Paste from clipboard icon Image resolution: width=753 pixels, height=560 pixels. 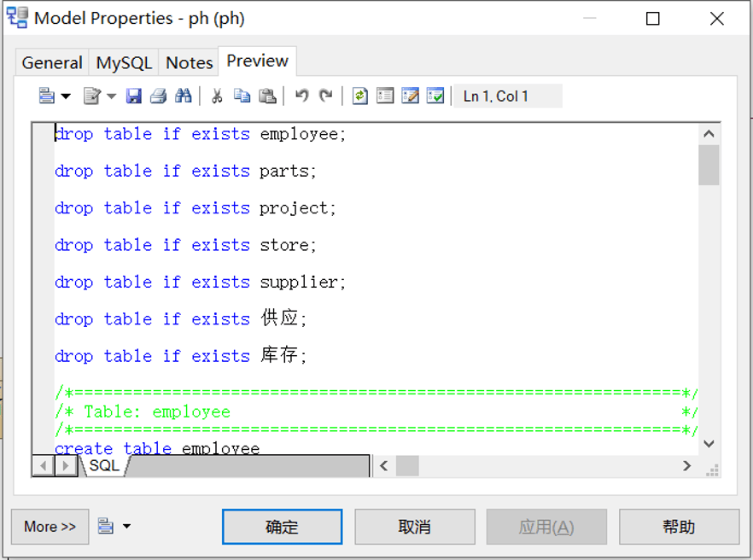click(267, 96)
